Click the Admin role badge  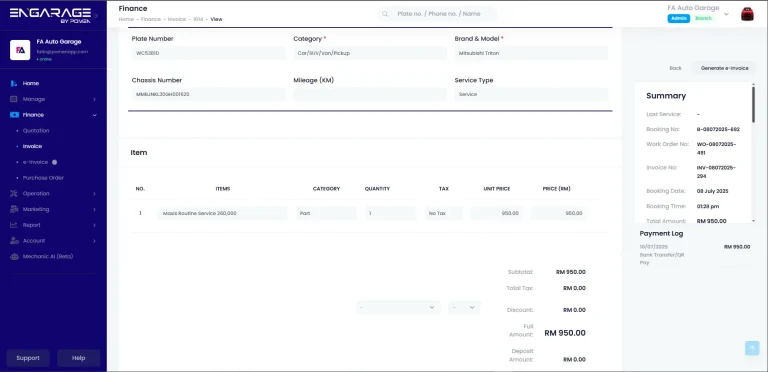pos(678,18)
